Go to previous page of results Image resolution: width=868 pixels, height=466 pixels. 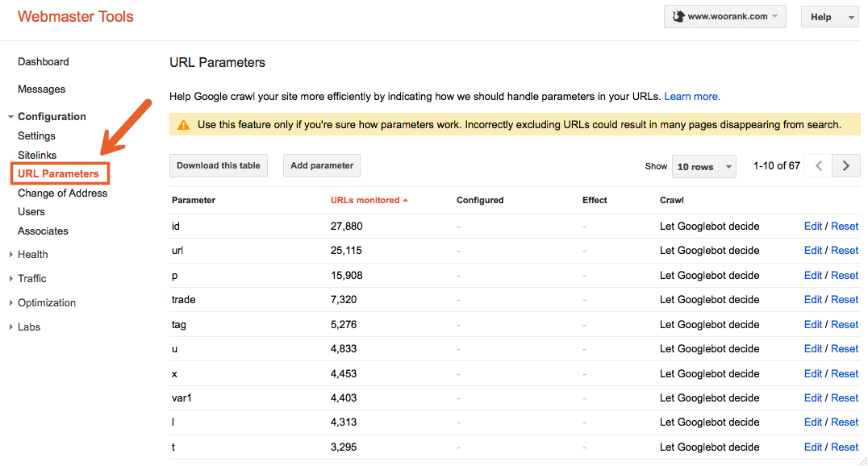[x=818, y=165]
